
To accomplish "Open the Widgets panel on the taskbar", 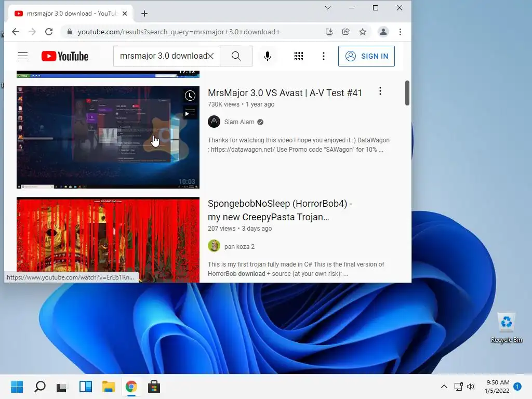I will 86,387.
